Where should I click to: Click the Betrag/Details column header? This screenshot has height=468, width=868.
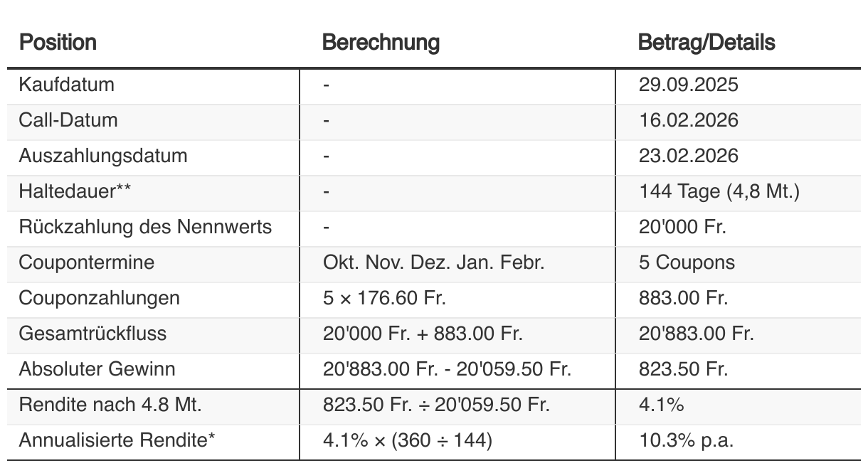point(706,43)
